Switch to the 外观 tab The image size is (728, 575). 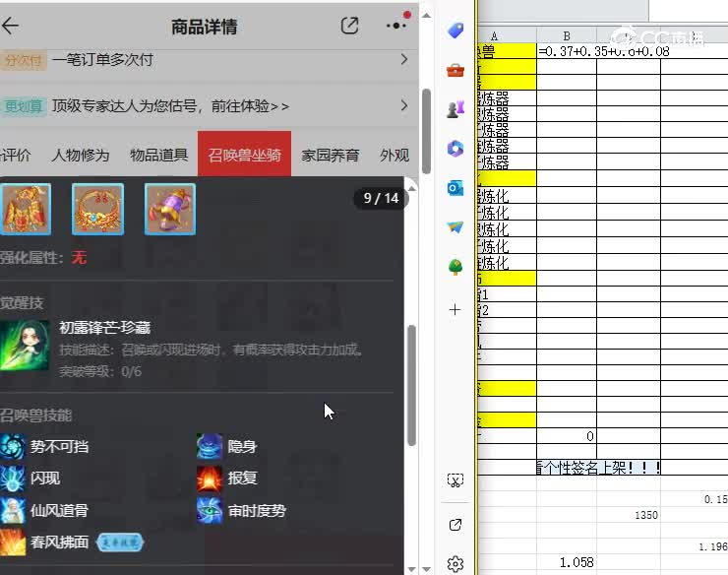394,155
